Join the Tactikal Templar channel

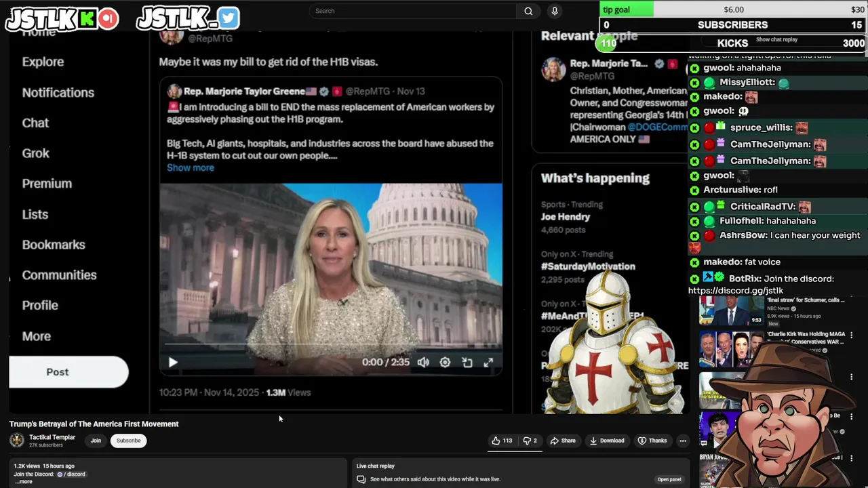point(96,441)
